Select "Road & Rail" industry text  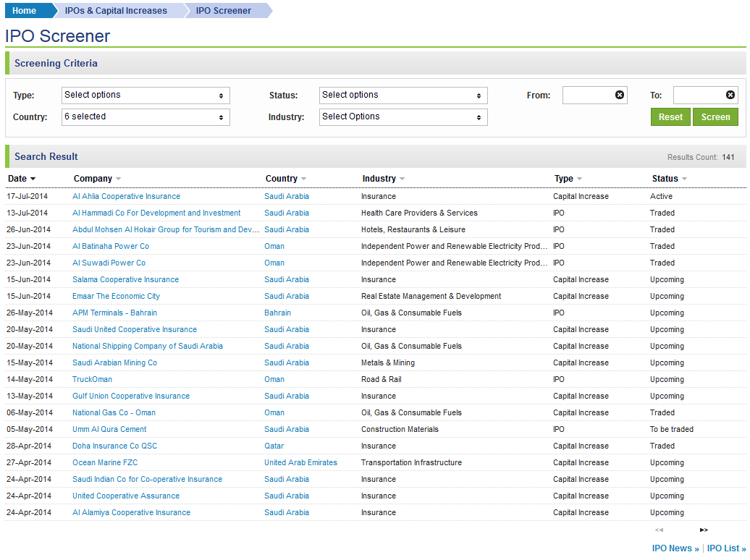(x=382, y=380)
